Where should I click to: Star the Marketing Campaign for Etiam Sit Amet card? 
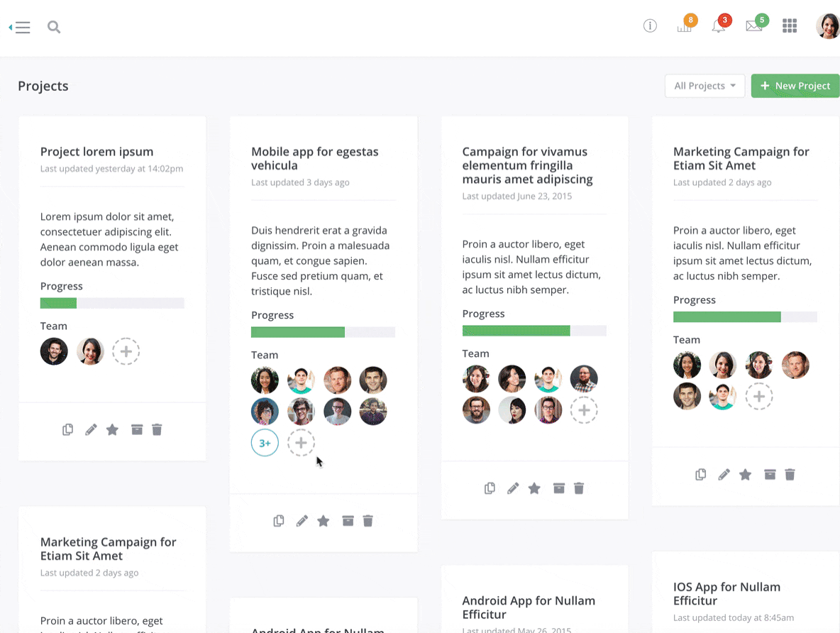pos(745,475)
